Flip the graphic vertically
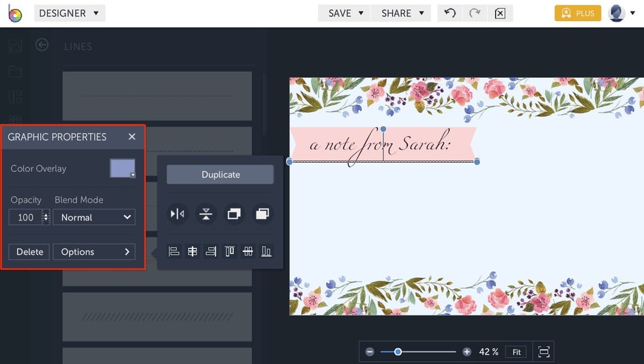 [x=206, y=214]
